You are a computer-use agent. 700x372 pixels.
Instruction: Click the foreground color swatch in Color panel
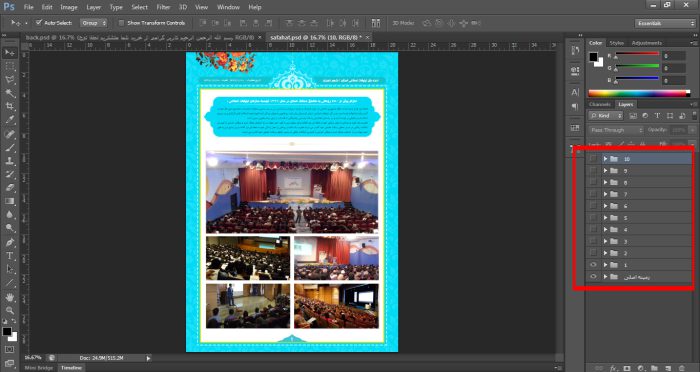click(593, 57)
